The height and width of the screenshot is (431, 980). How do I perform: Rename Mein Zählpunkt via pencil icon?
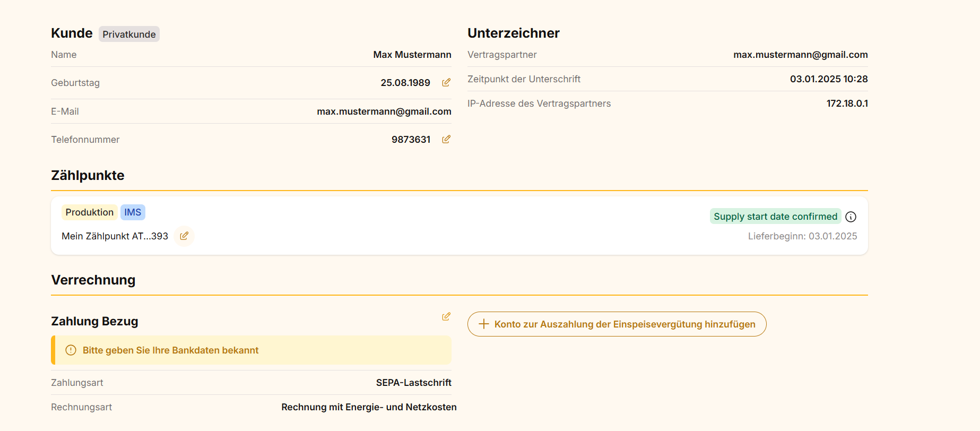click(x=184, y=236)
